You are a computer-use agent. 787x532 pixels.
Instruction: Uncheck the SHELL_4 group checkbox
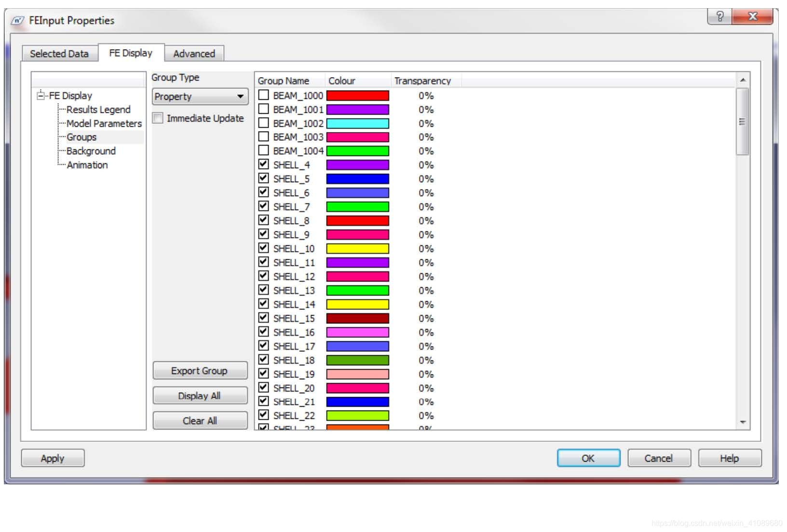(263, 164)
